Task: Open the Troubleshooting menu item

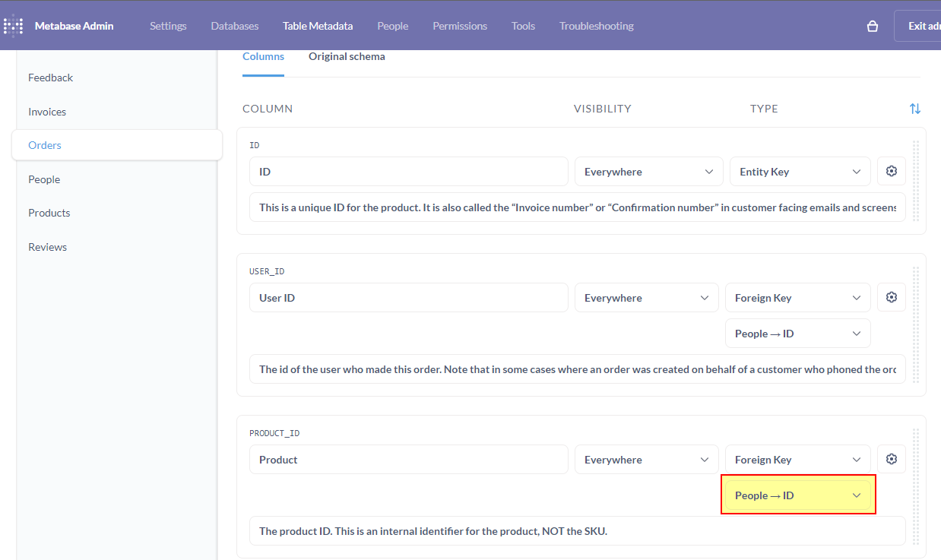Action: tap(596, 25)
